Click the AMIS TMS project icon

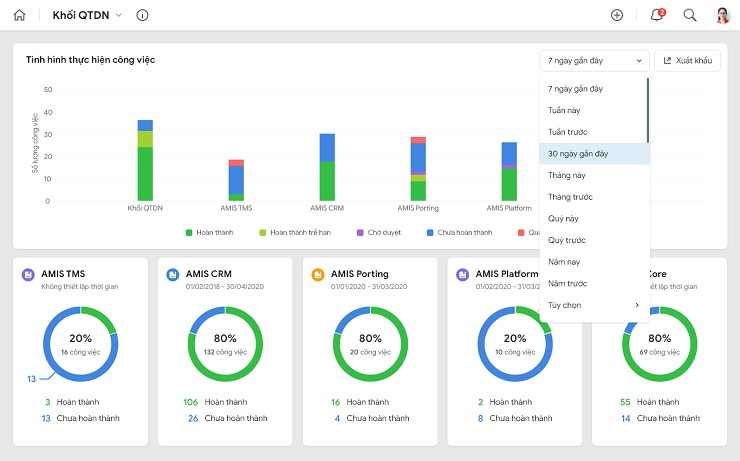[28, 274]
